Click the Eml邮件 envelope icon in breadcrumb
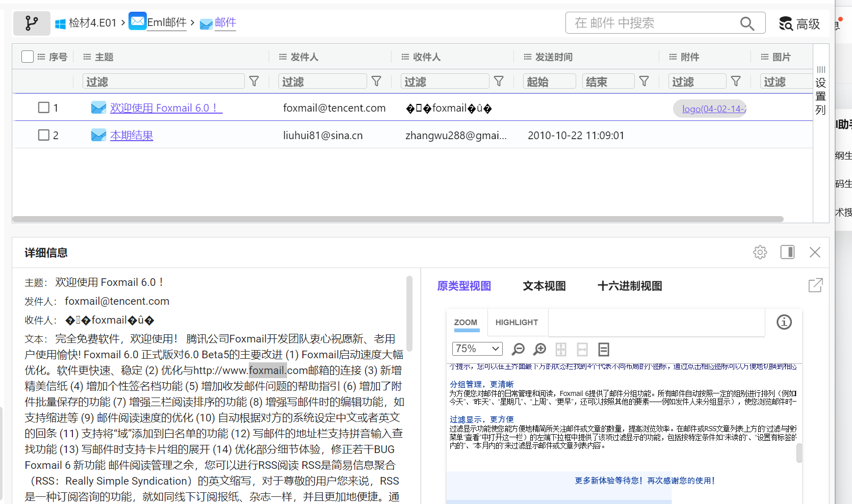 point(138,21)
